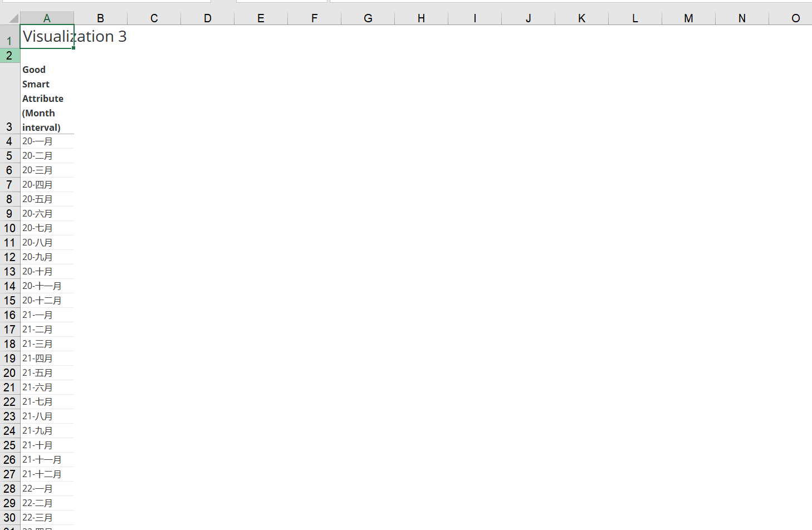The height and width of the screenshot is (530, 812).
Task: Select the entire column K
Action: 581,18
